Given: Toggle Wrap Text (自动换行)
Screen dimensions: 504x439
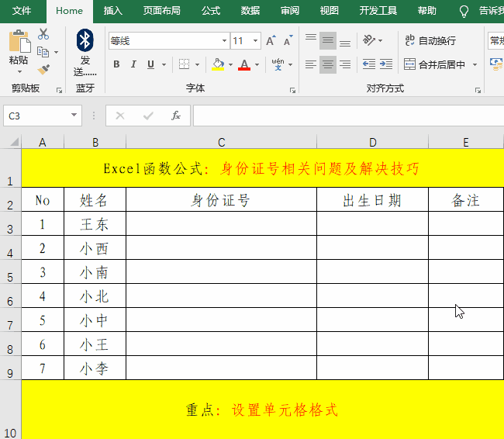Looking at the screenshot, I should 430,40.
